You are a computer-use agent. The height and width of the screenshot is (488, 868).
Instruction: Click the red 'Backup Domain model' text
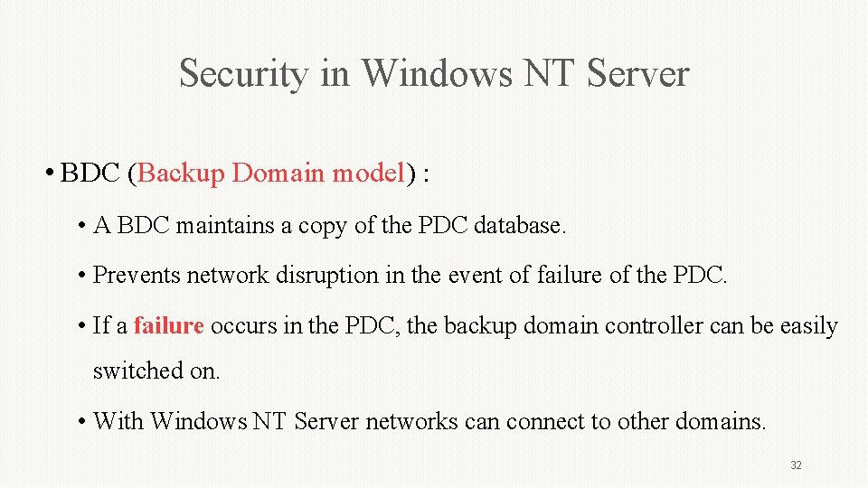click(271, 174)
